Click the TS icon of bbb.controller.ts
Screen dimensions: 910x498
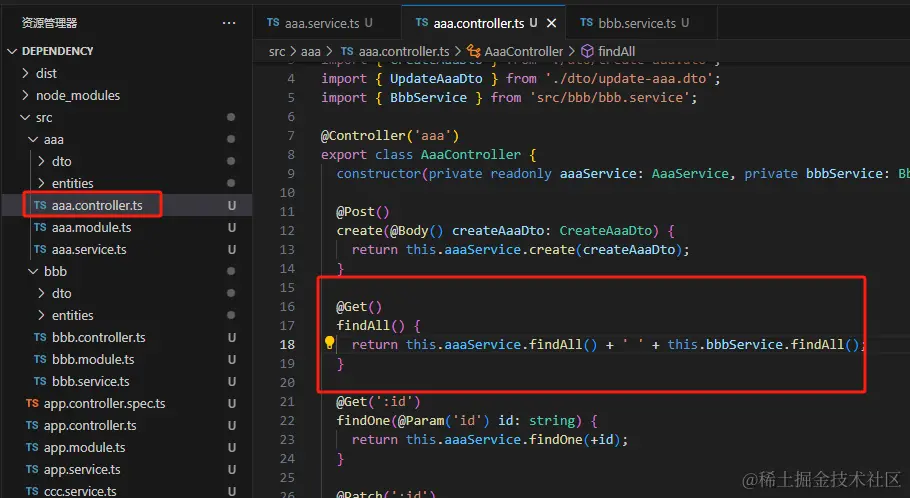tap(40, 337)
